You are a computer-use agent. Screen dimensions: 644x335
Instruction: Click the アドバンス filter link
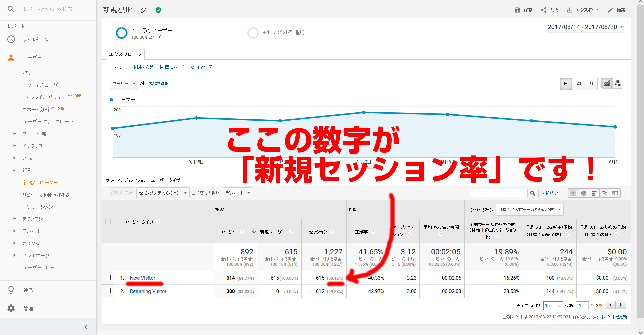point(551,193)
